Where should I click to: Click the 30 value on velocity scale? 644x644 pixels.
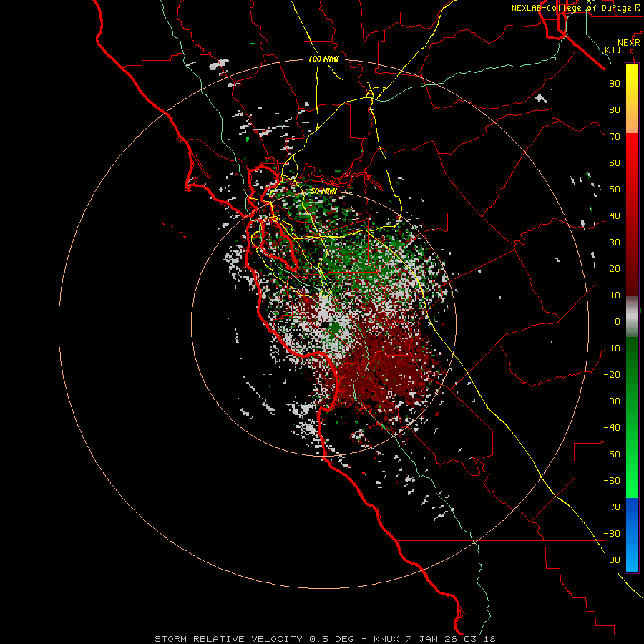615,243
